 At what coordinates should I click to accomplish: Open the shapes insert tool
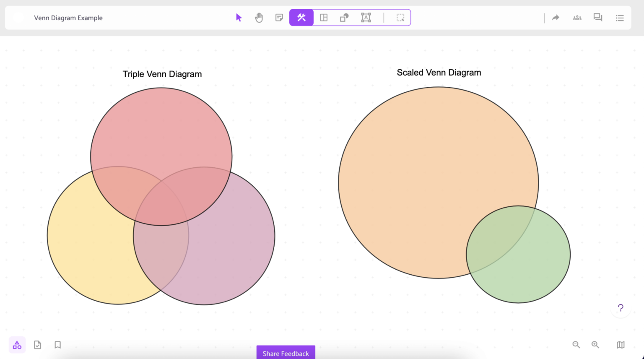(344, 17)
